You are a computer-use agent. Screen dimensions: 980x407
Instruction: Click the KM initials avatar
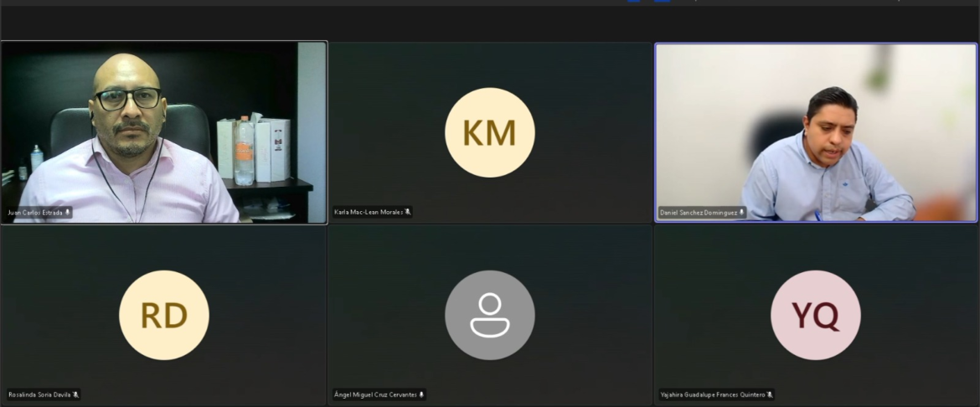coord(489,132)
